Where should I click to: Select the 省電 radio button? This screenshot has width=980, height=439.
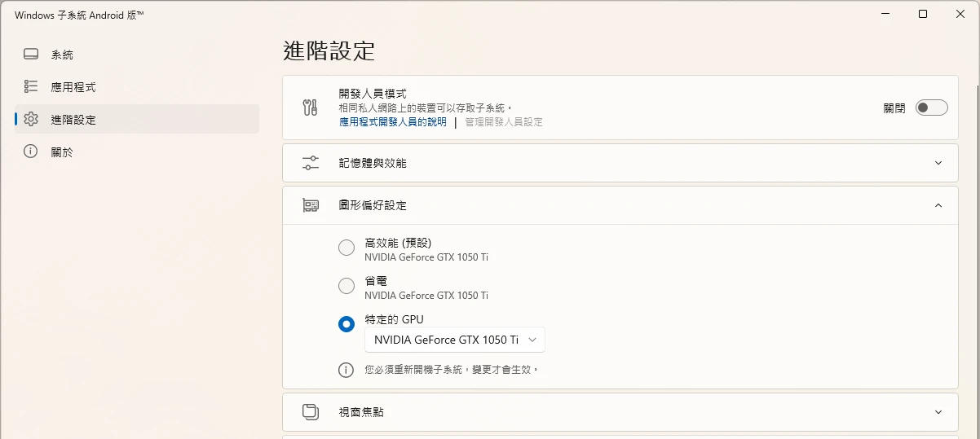[347, 286]
